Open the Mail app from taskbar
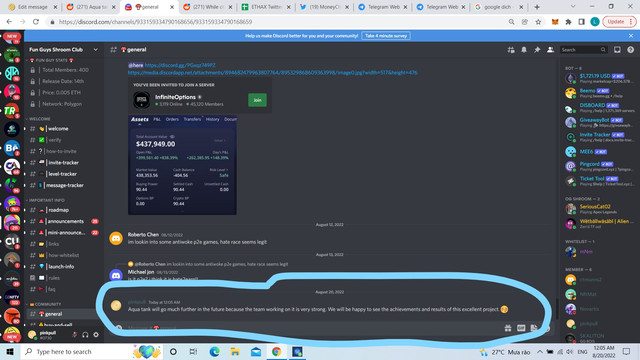Screen dimensions: 640x360 click(x=256, y=351)
